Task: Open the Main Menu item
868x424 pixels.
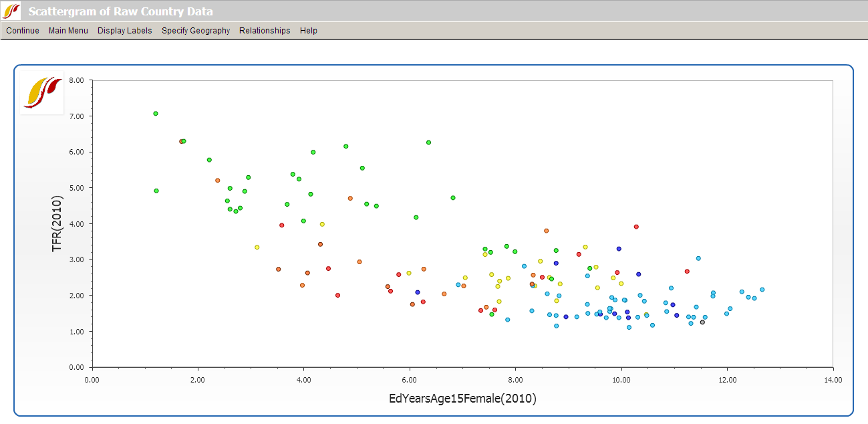Action: tap(68, 31)
